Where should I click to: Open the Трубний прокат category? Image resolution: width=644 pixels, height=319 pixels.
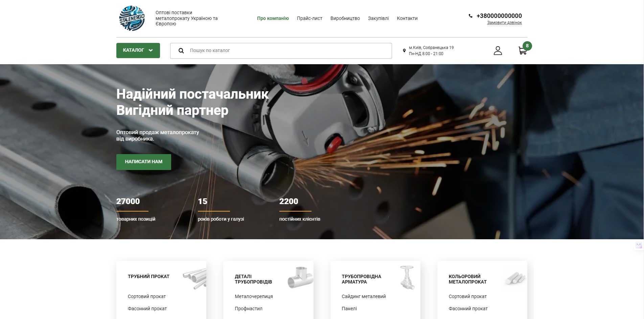[148, 276]
